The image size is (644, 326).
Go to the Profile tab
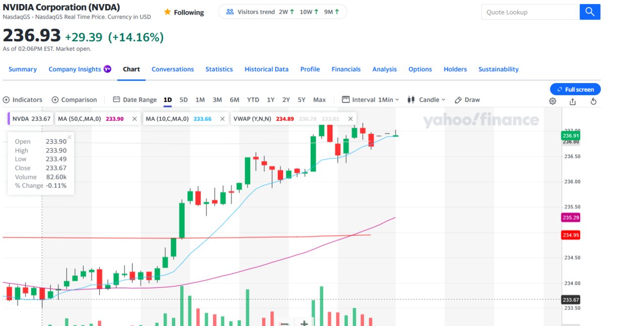tap(310, 69)
